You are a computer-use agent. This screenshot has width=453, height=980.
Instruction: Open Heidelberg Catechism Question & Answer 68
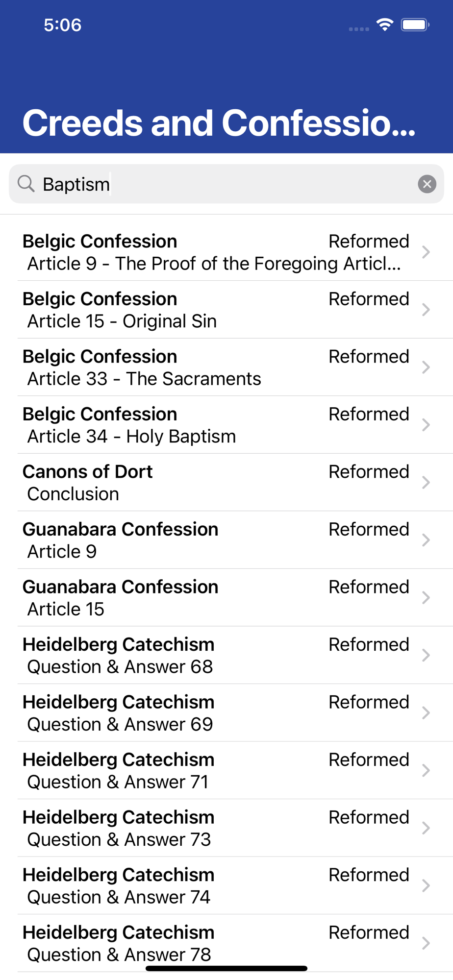click(x=216, y=655)
